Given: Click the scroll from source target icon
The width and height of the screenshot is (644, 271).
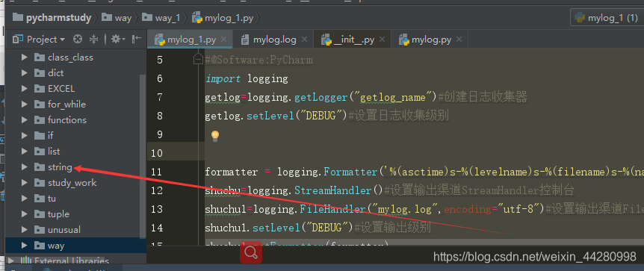Looking at the screenshot, I should pos(77,40).
